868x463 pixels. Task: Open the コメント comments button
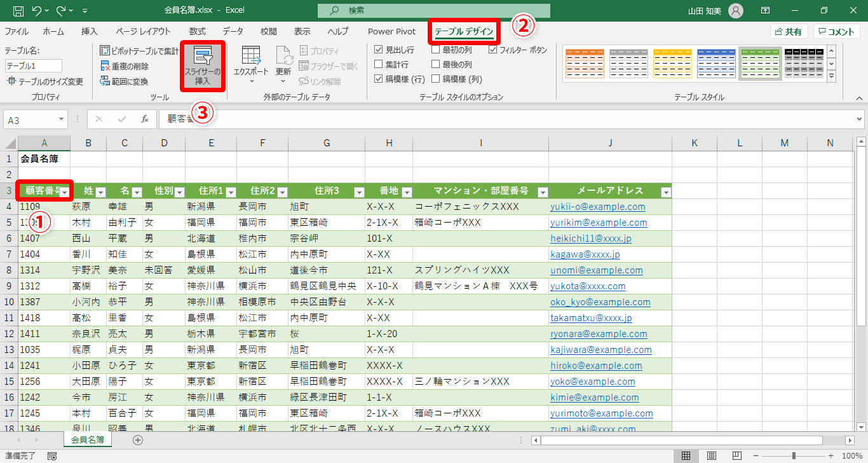pyautogui.click(x=836, y=32)
